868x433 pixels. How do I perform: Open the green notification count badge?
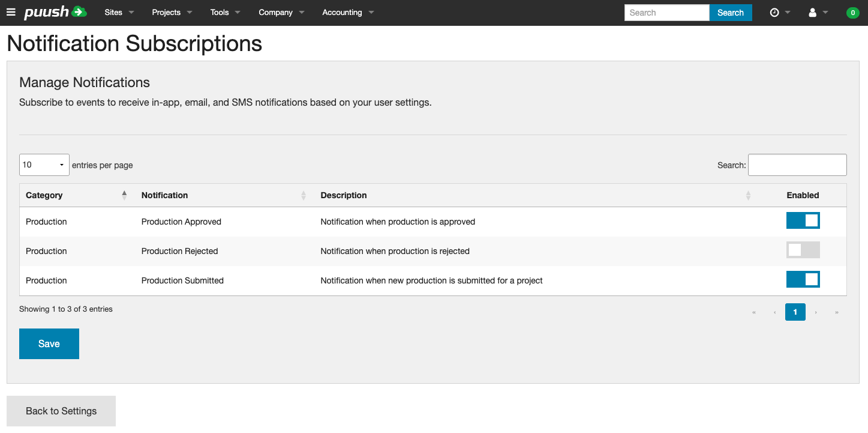[852, 12]
